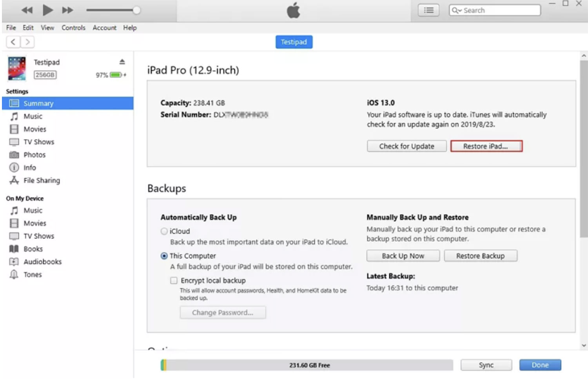Click the scrollbar up arrow
The image size is (588, 379).
[x=584, y=56]
